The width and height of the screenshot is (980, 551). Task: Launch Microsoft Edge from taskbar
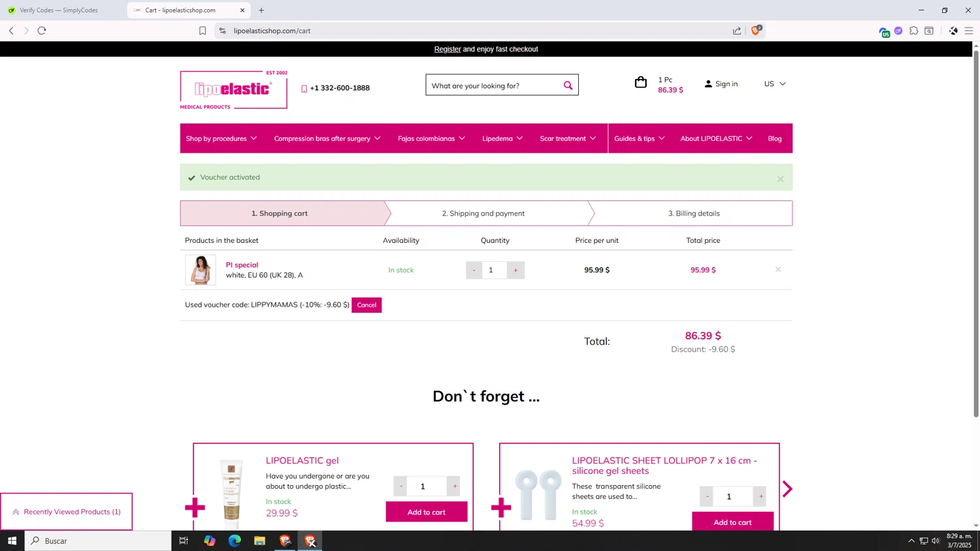pos(235,541)
